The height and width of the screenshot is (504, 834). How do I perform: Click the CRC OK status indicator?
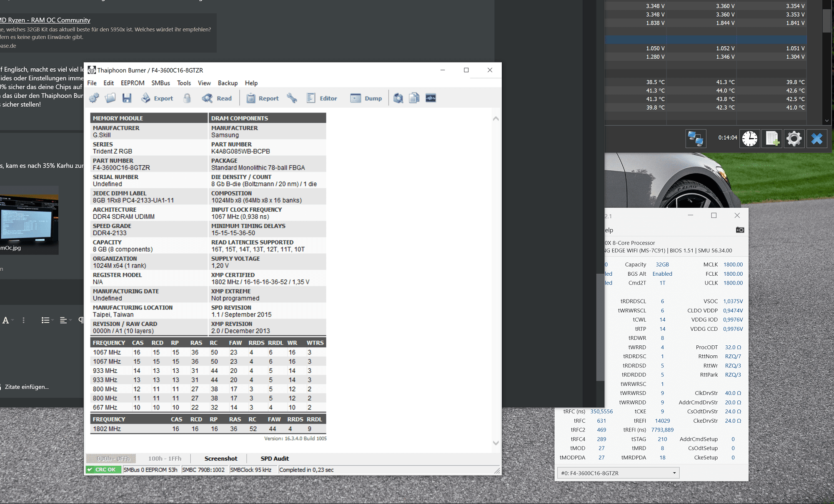pos(104,470)
